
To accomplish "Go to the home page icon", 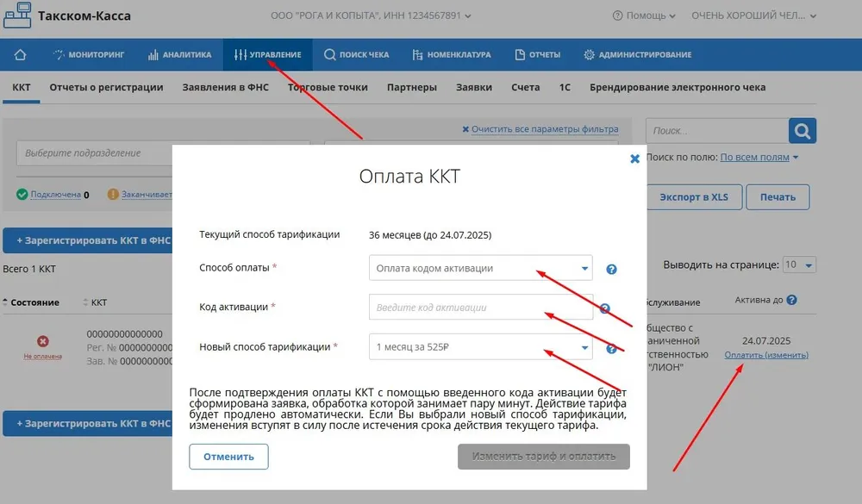I will coord(20,54).
